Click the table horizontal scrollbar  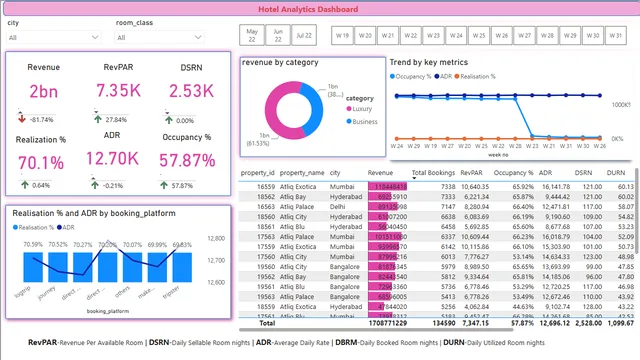[x=376, y=329]
